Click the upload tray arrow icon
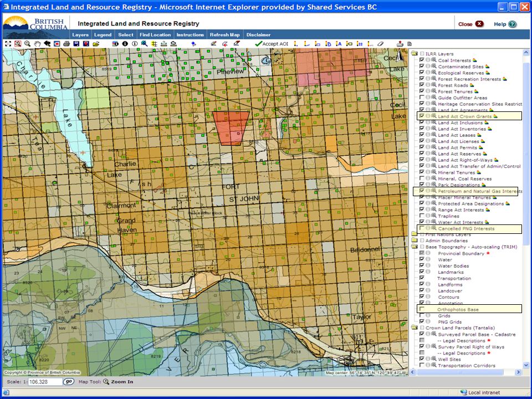 tap(400, 44)
